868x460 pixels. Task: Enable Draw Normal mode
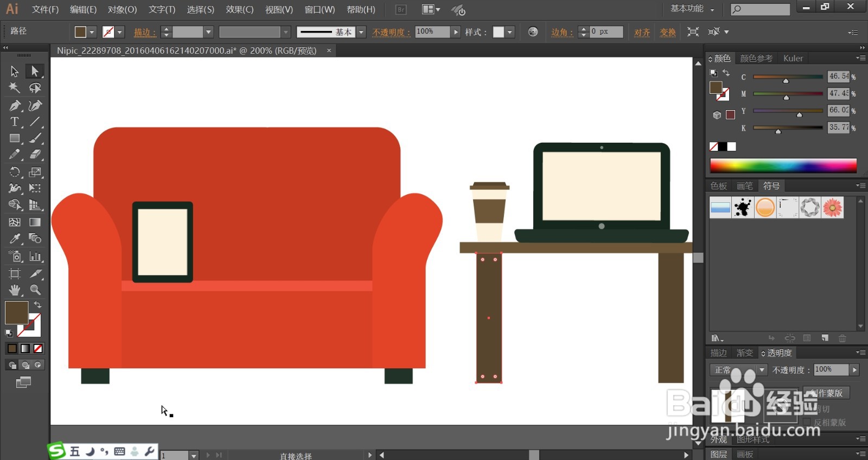tap(12, 365)
